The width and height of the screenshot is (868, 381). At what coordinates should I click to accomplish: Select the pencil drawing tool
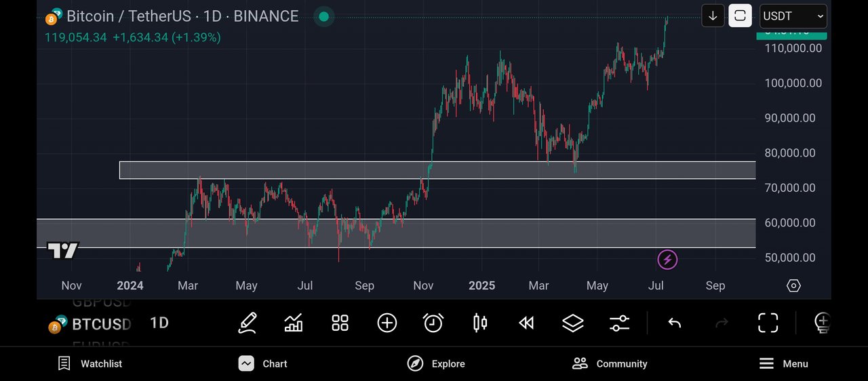[248, 323]
